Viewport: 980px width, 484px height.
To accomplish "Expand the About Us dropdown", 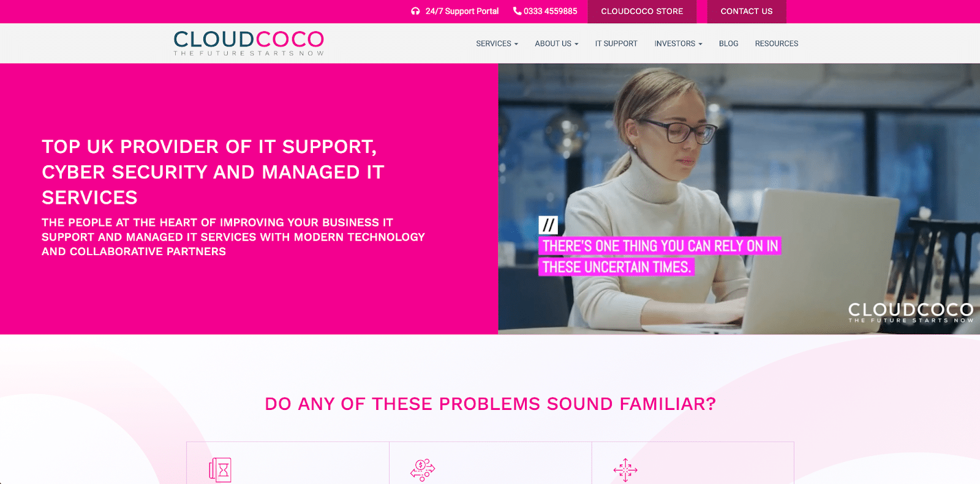I will [556, 43].
